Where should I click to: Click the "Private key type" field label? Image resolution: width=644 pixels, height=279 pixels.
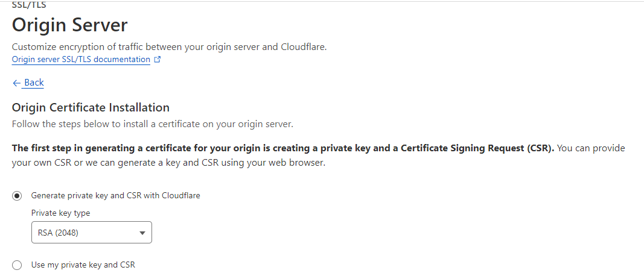pyautogui.click(x=60, y=213)
